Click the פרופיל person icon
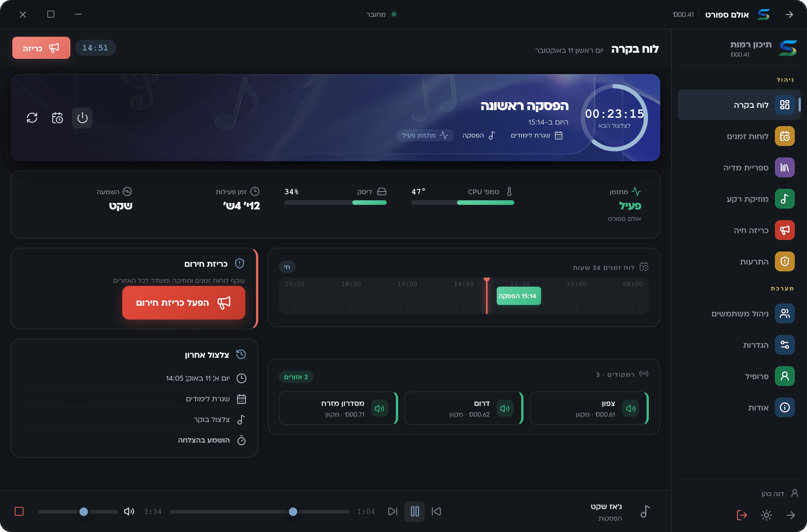 tap(785, 376)
